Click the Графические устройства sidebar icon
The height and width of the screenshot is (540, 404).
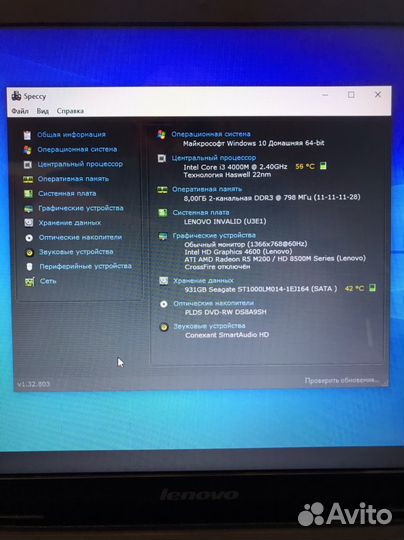click(29, 209)
